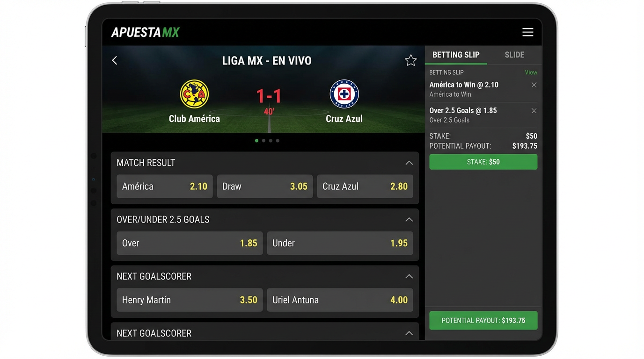Click the ApuestaMX logo
This screenshot has width=644, height=359.
[x=145, y=31]
